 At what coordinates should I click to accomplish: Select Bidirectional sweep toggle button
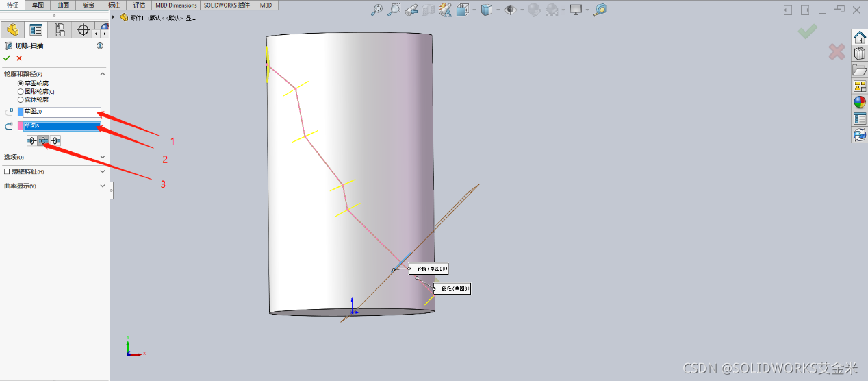[43, 140]
